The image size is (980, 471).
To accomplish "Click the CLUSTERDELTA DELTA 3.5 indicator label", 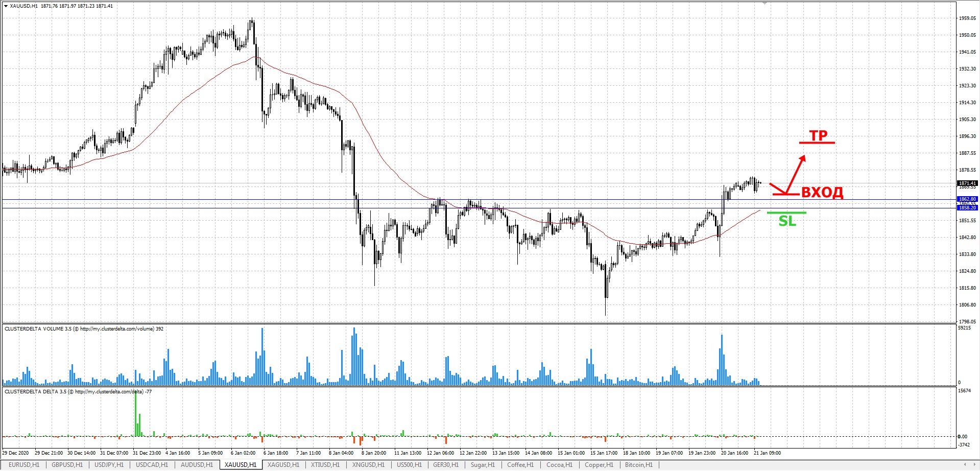I will click(78, 392).
